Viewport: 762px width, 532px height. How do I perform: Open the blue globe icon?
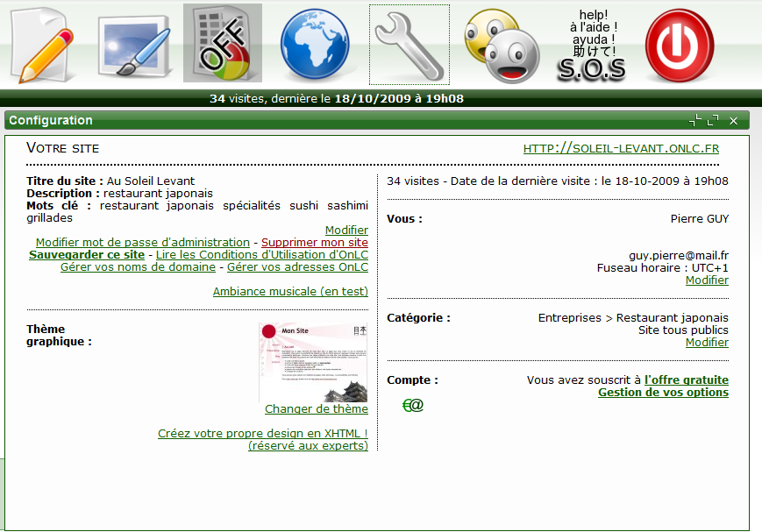click(x=315, y=44)
